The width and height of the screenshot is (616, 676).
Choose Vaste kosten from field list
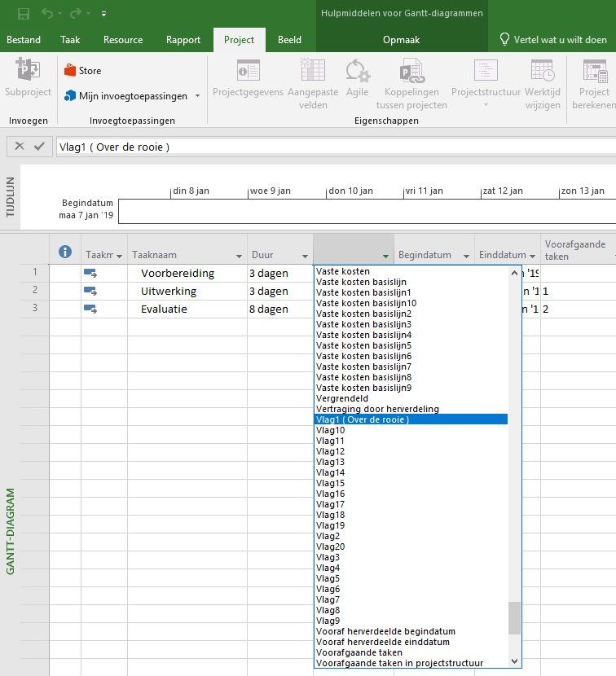343,271
